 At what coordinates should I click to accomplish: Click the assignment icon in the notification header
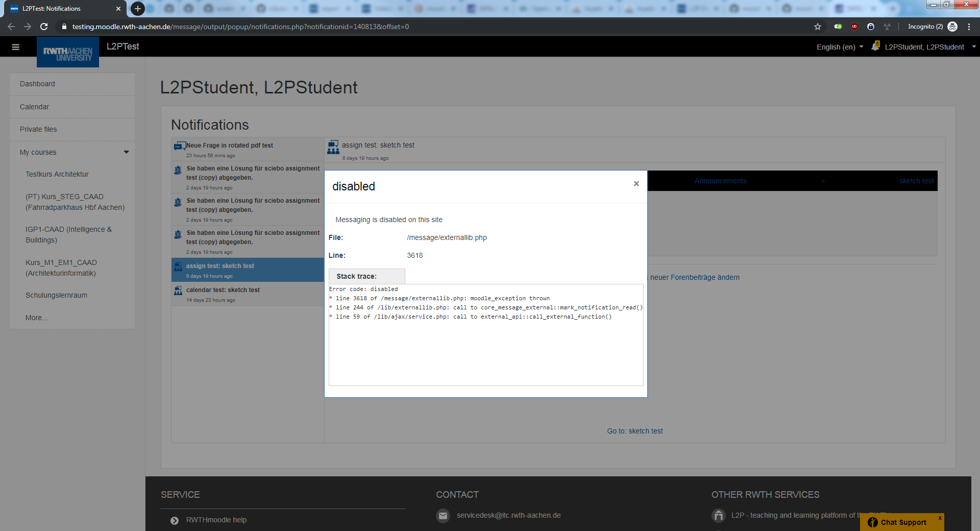click(333, 147)
